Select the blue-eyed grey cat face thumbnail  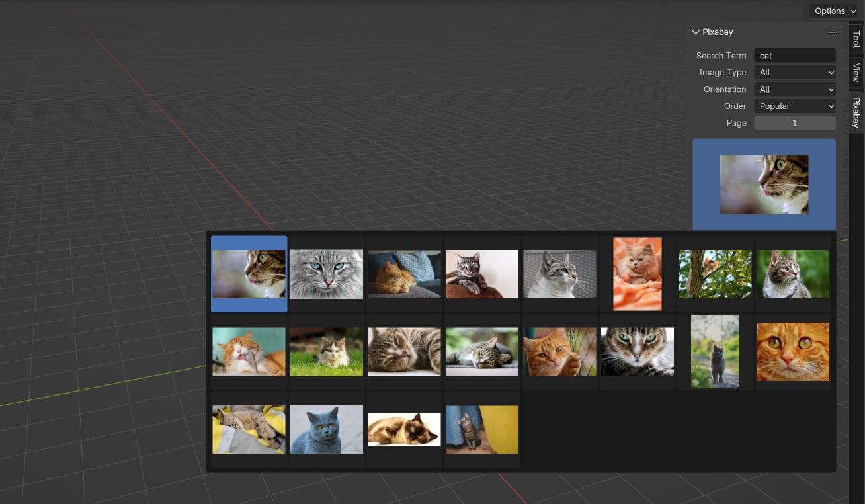(x=327, y=274)
